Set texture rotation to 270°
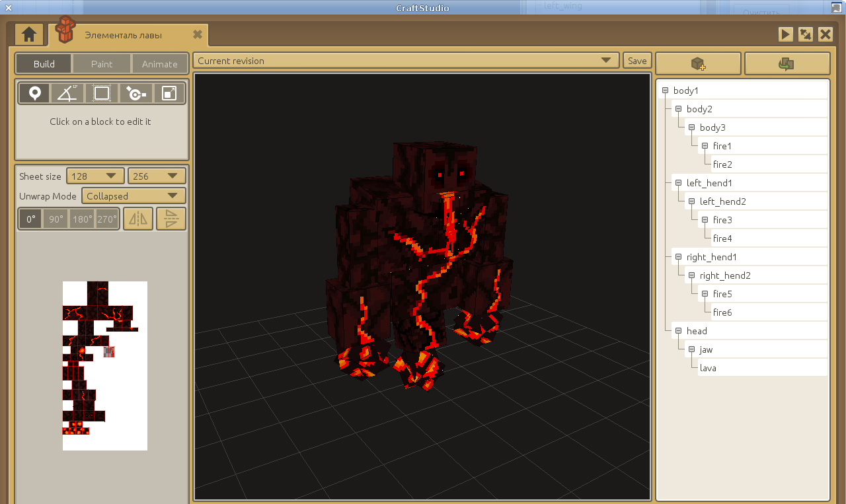846x504 pixels. point(107,219)
